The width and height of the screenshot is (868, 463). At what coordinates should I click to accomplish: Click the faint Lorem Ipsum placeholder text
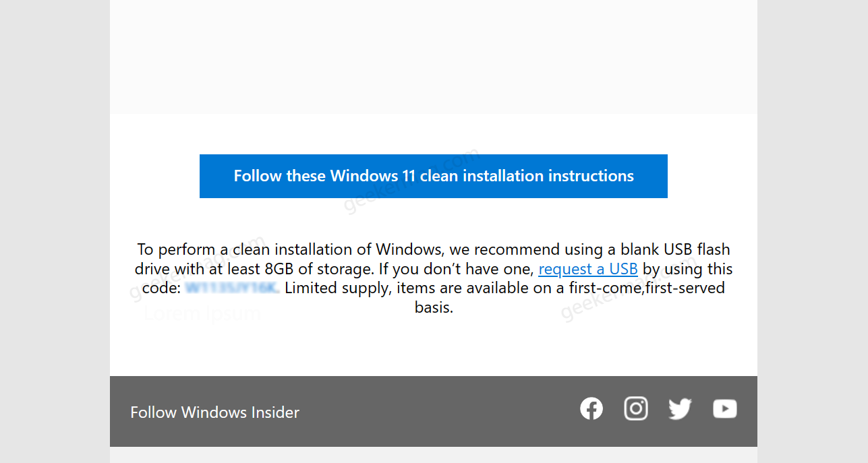[202, 313]
